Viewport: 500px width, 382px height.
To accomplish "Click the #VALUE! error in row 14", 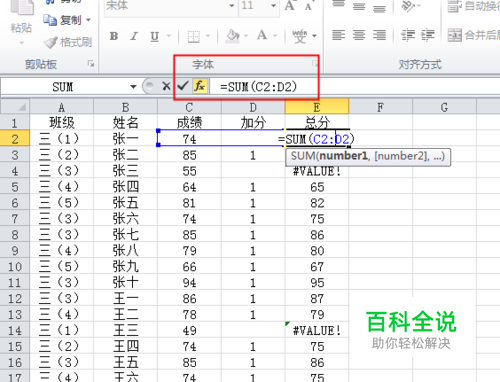I will (x=317, y=331).
